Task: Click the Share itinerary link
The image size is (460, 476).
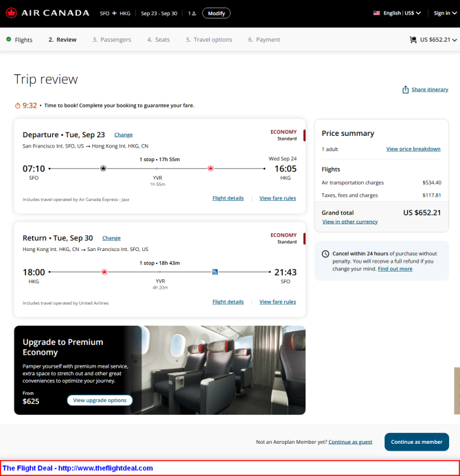Action: (x=430, y=90)
